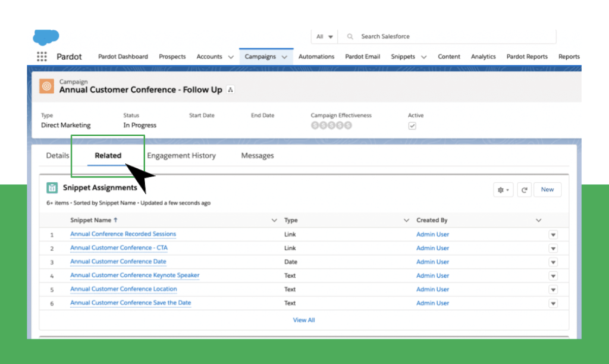Open Admin User link in row 6
609x364 pixels.
(x=433, y=303)
